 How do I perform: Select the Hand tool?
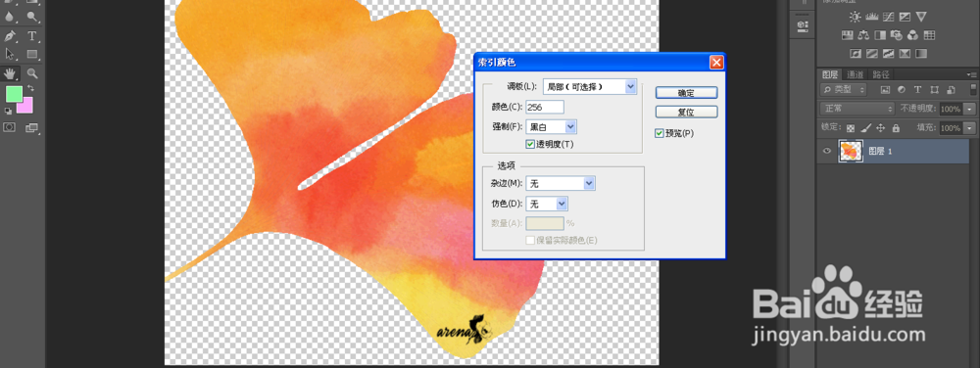11,73
